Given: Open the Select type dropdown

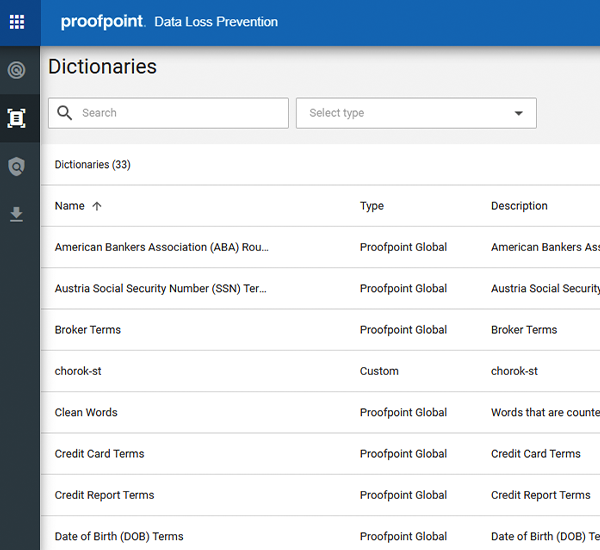Looking at the screenshot, I should click(416, 113).
